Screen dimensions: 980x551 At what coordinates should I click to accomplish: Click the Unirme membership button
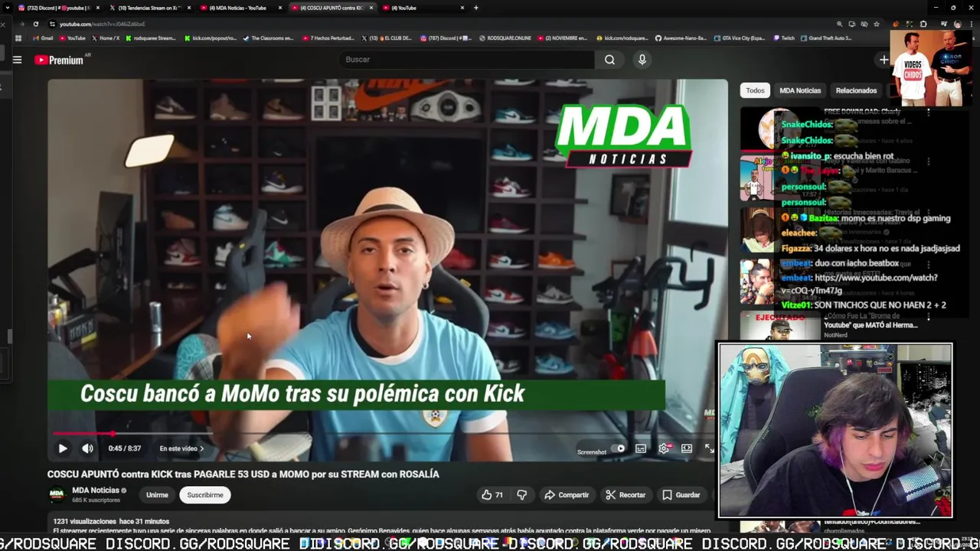click(157, 495)
